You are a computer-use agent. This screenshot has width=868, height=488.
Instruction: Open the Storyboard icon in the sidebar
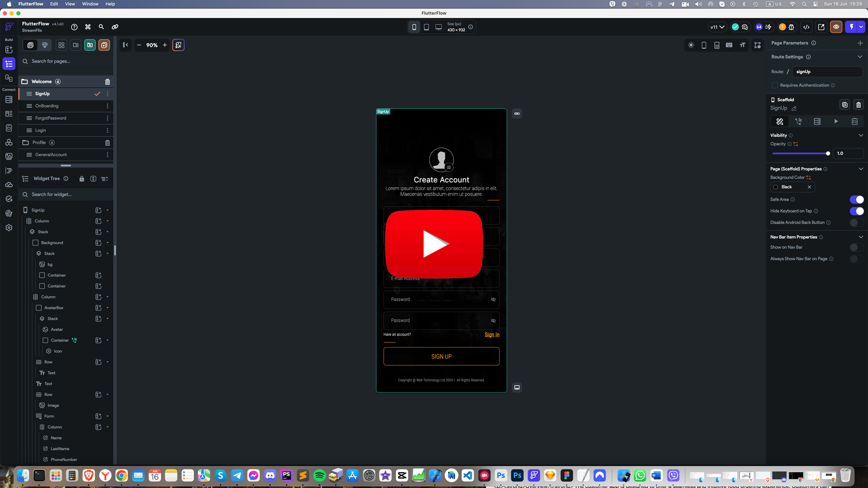point(9,78)
